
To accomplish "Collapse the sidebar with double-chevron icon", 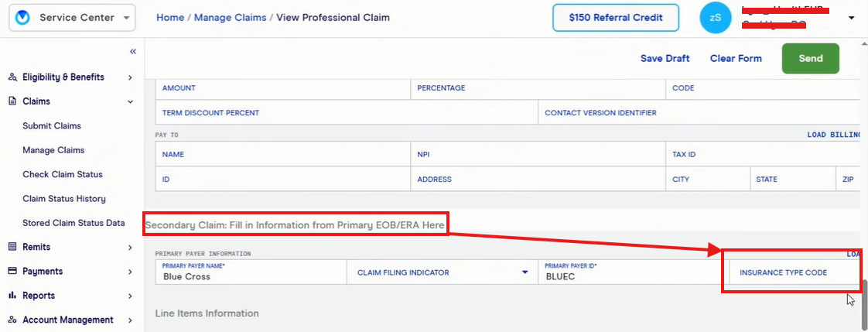I will tap(133, 51).
